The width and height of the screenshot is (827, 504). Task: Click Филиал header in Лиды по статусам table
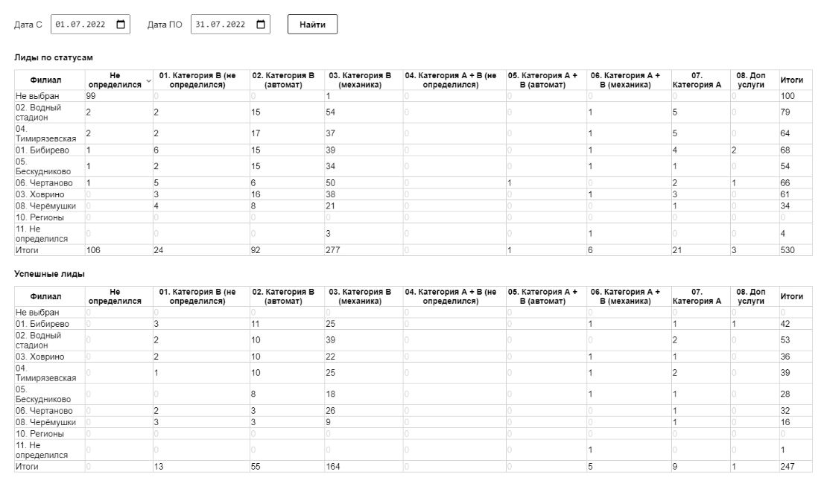point(46,80)
